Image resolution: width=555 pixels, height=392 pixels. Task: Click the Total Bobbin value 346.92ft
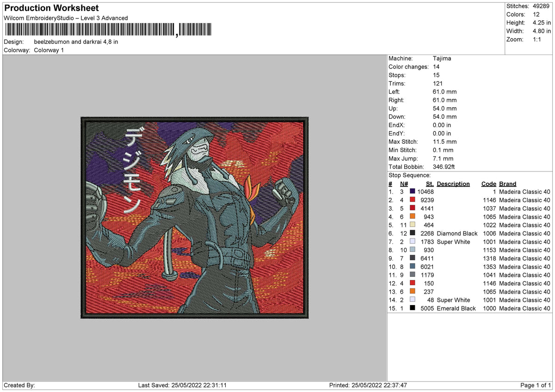(445, 166)
